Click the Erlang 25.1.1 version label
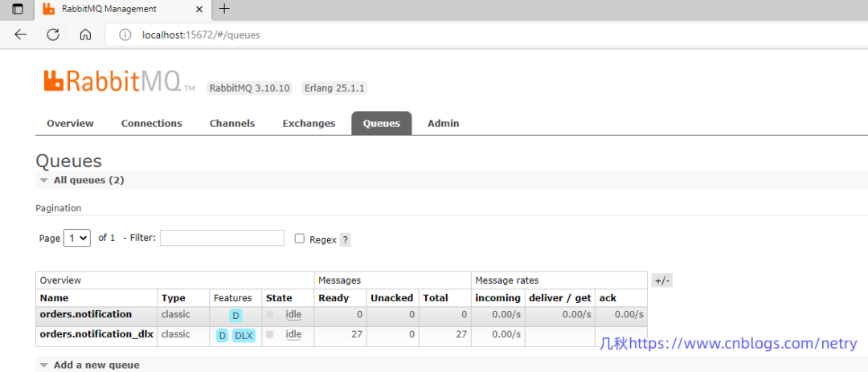The width and height of the screenshot is (868, 372). (x=335, y=88)
